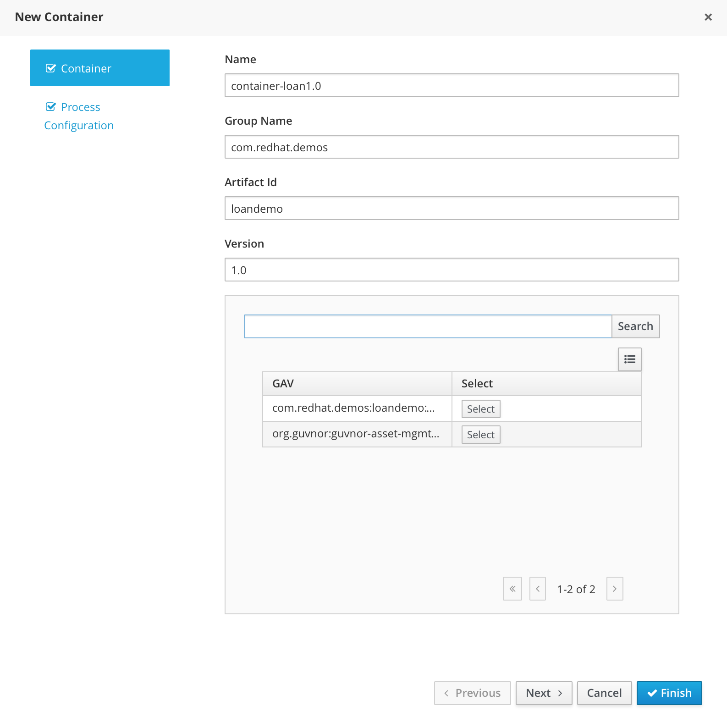This screenshot has width=727, height=728.
Task: Run the GAV Search button
Action: [635, 326]
